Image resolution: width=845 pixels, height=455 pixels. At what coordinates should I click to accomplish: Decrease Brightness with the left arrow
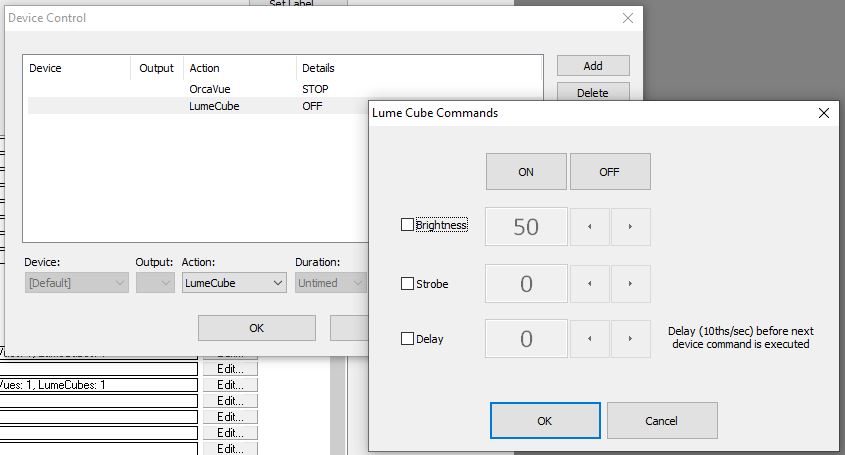coord(590,226)
